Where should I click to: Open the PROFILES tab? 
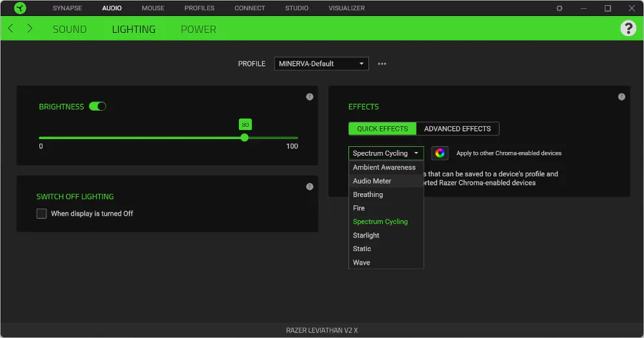coord(199,8)
